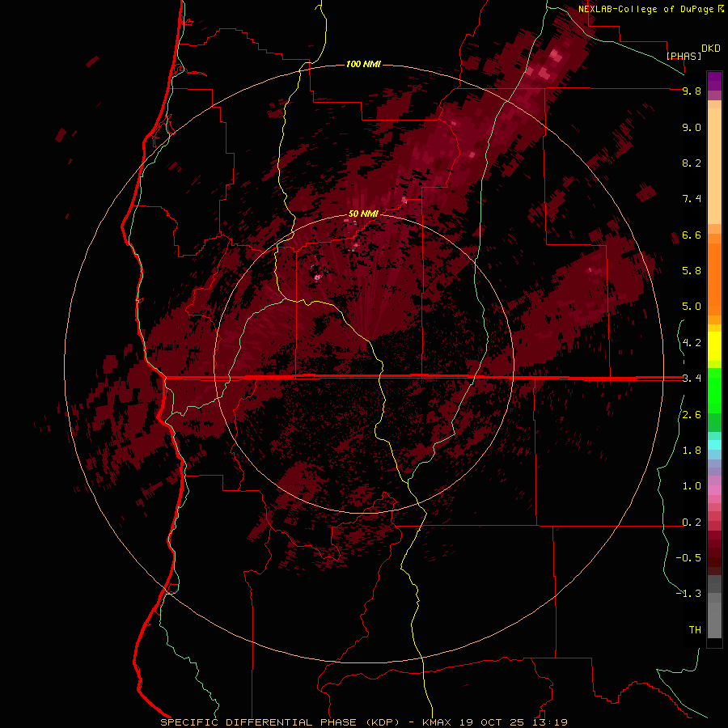Click the -0.5 value on the color scale

tap(688, 558)
